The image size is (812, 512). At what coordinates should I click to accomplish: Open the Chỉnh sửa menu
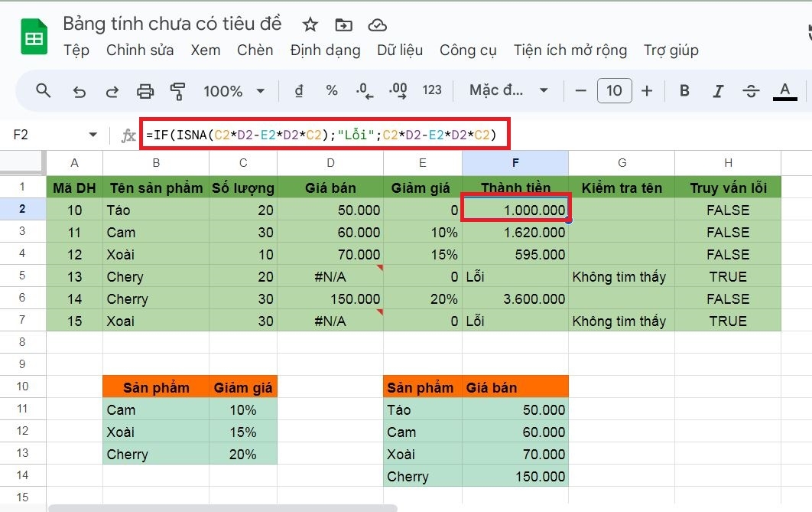[x=140, y=51]
